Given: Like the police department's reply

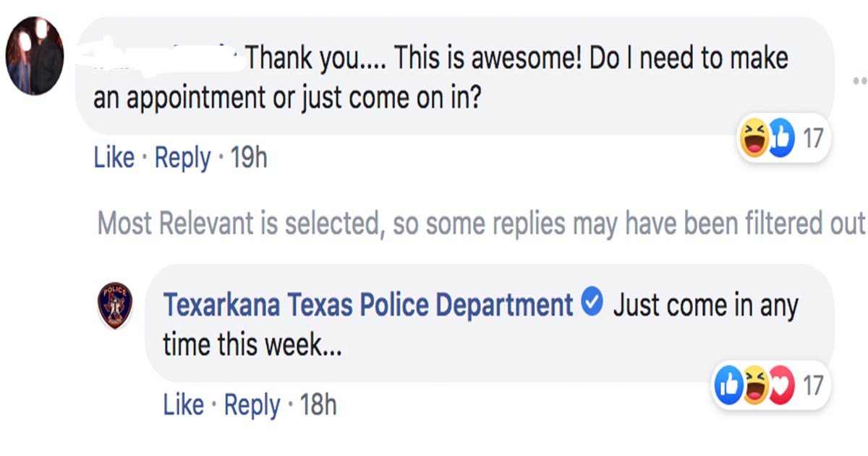Looking at the screenshot, I should click(183, 405).
